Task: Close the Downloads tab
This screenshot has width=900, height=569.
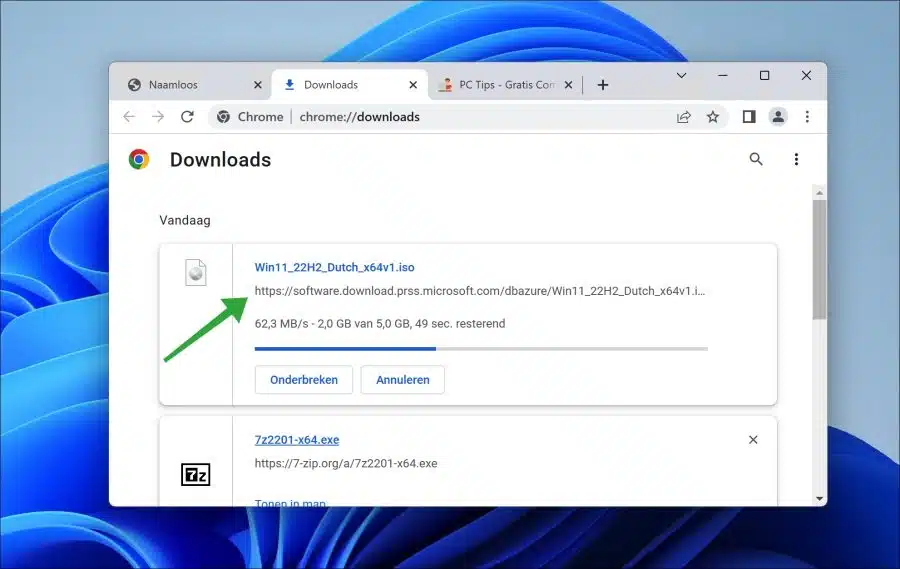Action: 413,85
